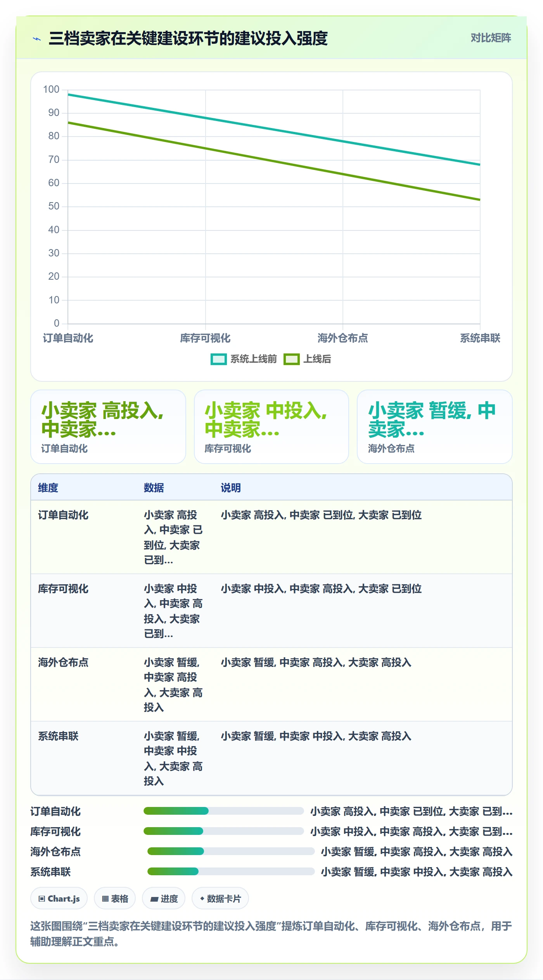The image size is (543, 980).
Task: Click the 100 value on the chart y-axis
Action: coord(51,90)
